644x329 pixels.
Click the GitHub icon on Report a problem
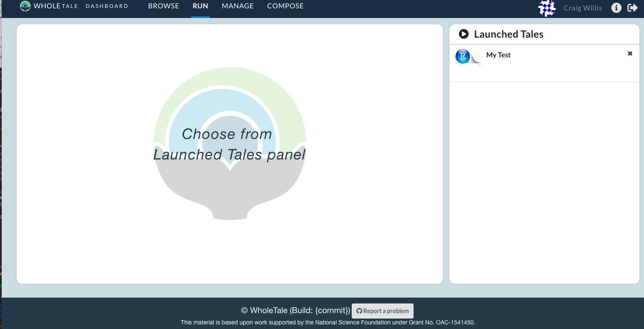360,311
